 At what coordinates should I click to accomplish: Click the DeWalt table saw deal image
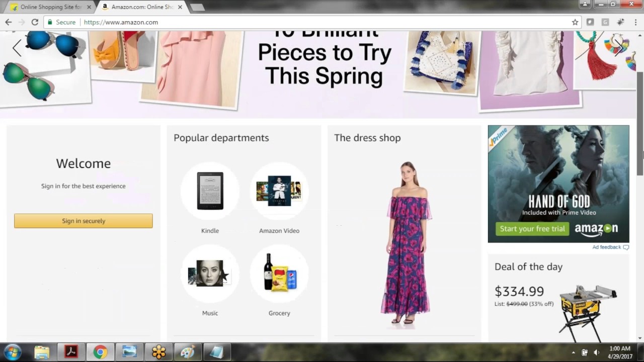(589, 313)
